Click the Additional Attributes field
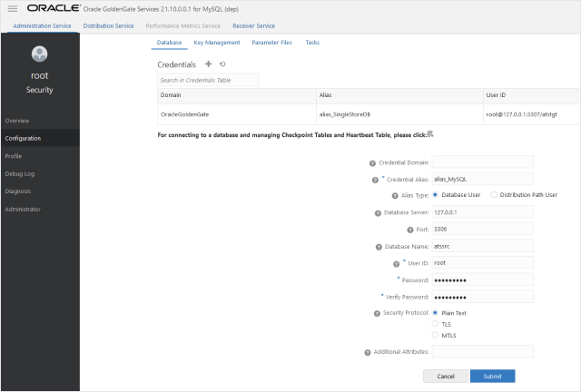Image resolution: width=581 pixels, height=392 pixels. [x=482, y=351]
